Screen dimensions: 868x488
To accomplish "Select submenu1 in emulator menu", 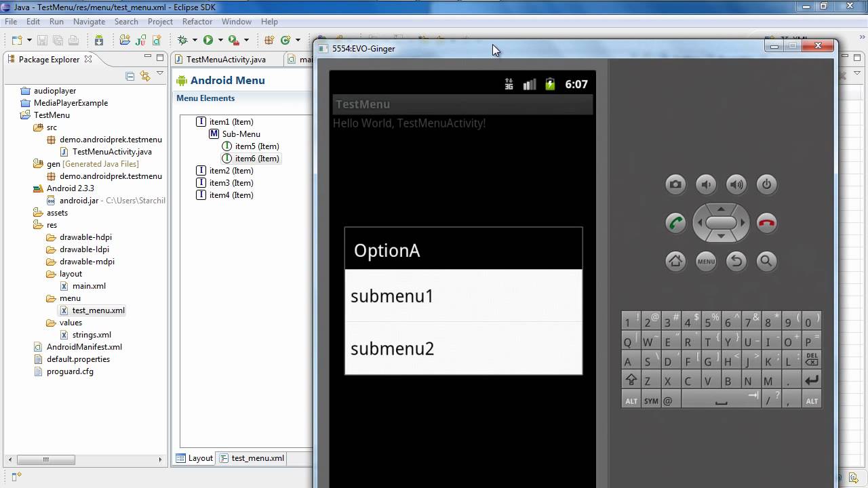I will click(x=464, y=296).
